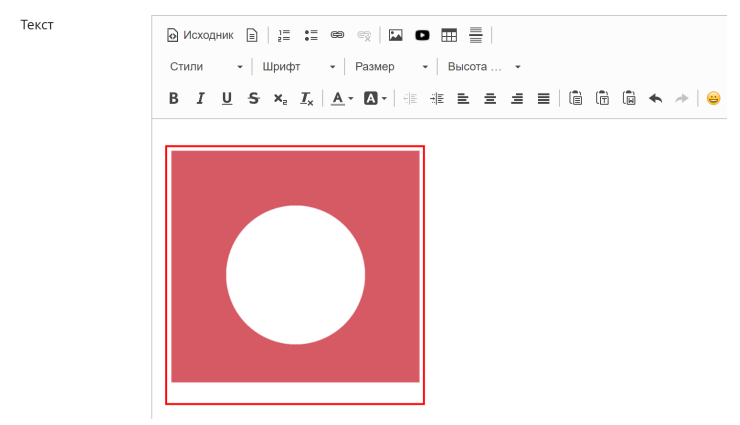740x425 pixels.
Task: Open the text color picker
Action: click(342, 99)
